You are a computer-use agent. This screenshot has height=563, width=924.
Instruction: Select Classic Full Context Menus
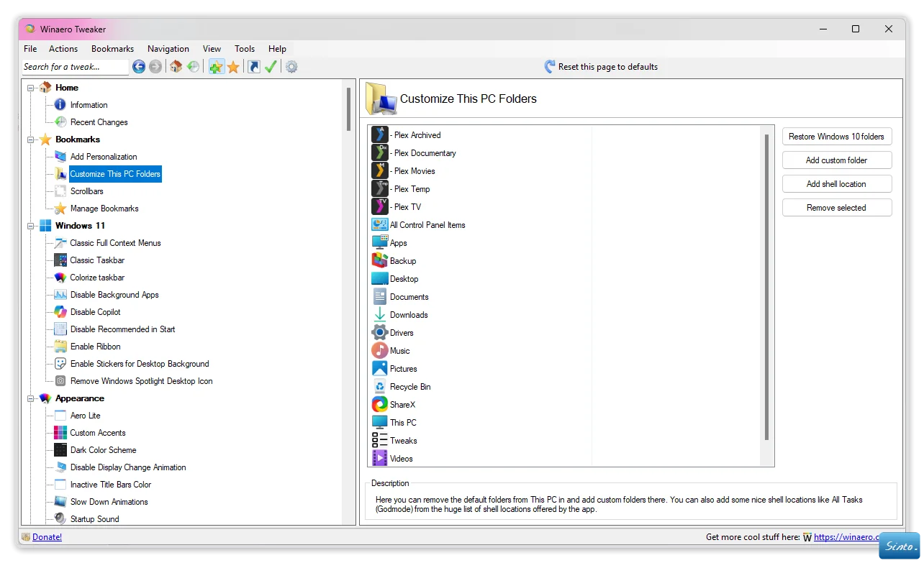click(x=115, y=243)
